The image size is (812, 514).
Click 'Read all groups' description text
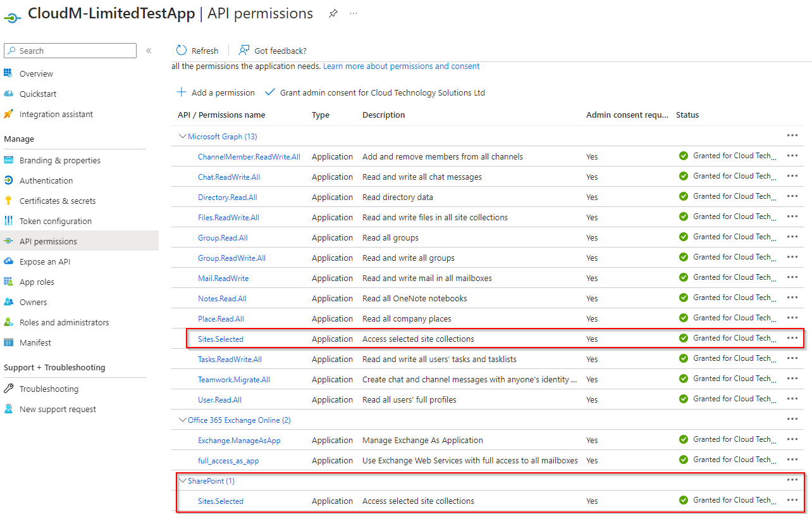point(390,237)
